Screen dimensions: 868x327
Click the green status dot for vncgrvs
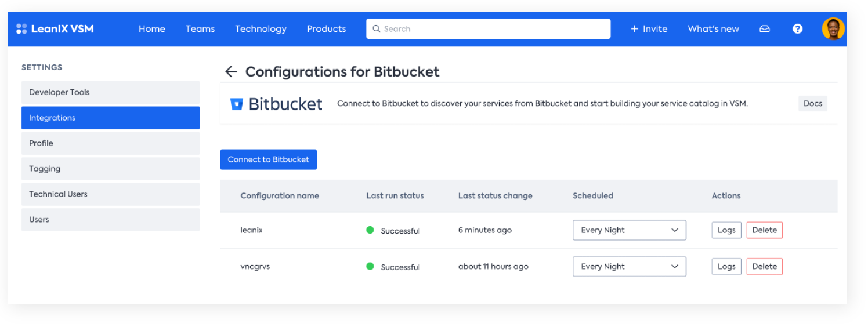click(370, 267)
